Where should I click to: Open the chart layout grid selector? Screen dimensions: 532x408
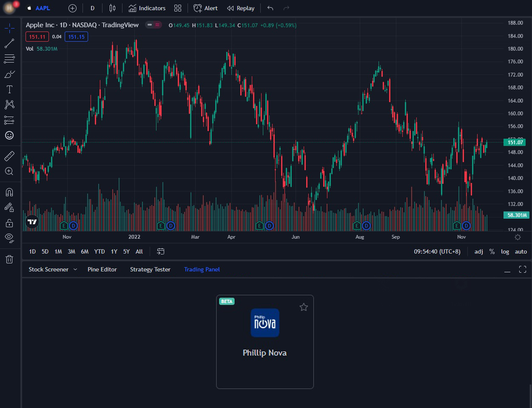[x=178, y=8]
